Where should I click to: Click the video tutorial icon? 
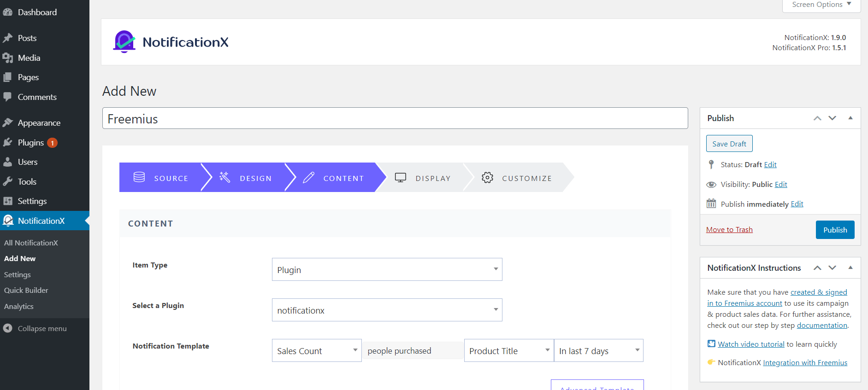(711, 343)
